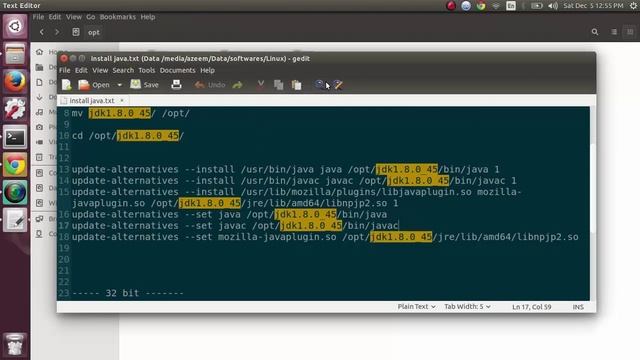The width and height of the screenshot is (640, 360).
Task: Open Files window Bookmarks menu
Action: [x=118, y=17]
